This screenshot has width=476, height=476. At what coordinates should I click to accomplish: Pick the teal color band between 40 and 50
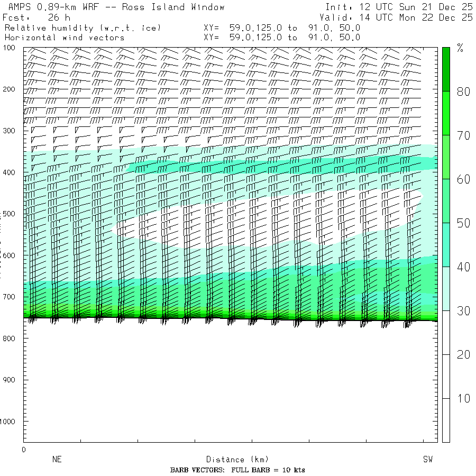click(446, 244)
